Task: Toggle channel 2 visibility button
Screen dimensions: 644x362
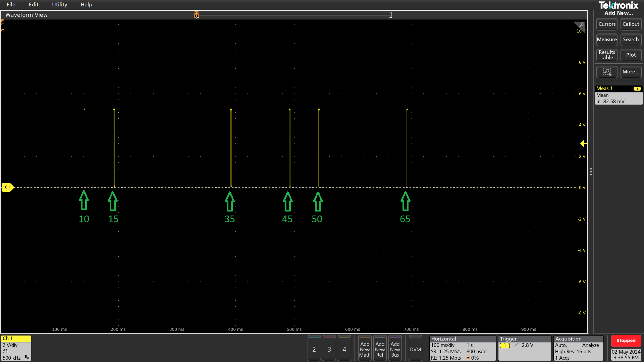Action: [x=314, y=349]
